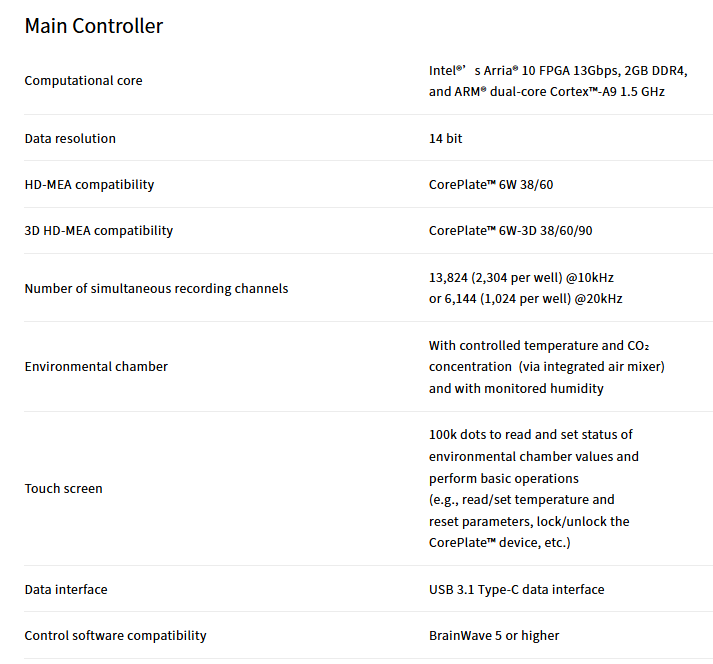Click the 100k dots touch screen description

point(533,488)
